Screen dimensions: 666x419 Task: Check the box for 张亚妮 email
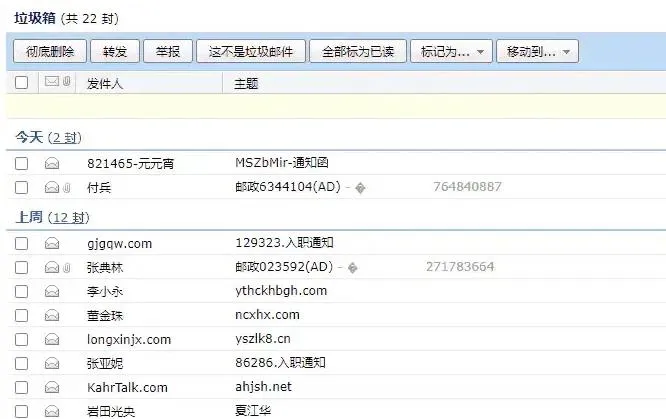[21, 363]
